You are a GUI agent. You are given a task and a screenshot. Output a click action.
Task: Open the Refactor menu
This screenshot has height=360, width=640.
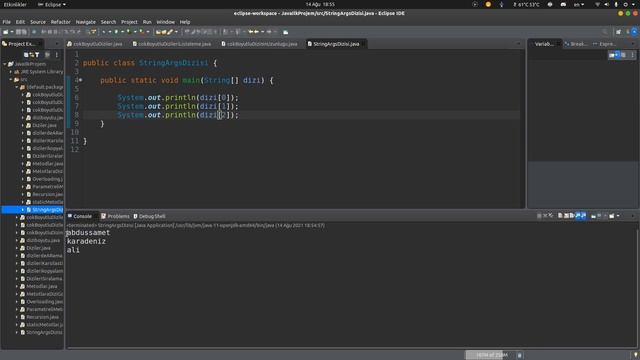coord(61,22)
